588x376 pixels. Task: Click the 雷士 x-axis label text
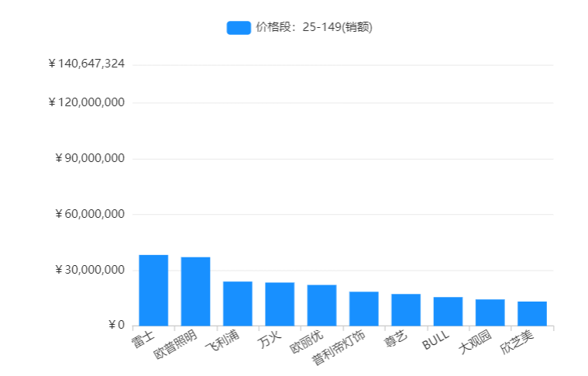point(143,340)
